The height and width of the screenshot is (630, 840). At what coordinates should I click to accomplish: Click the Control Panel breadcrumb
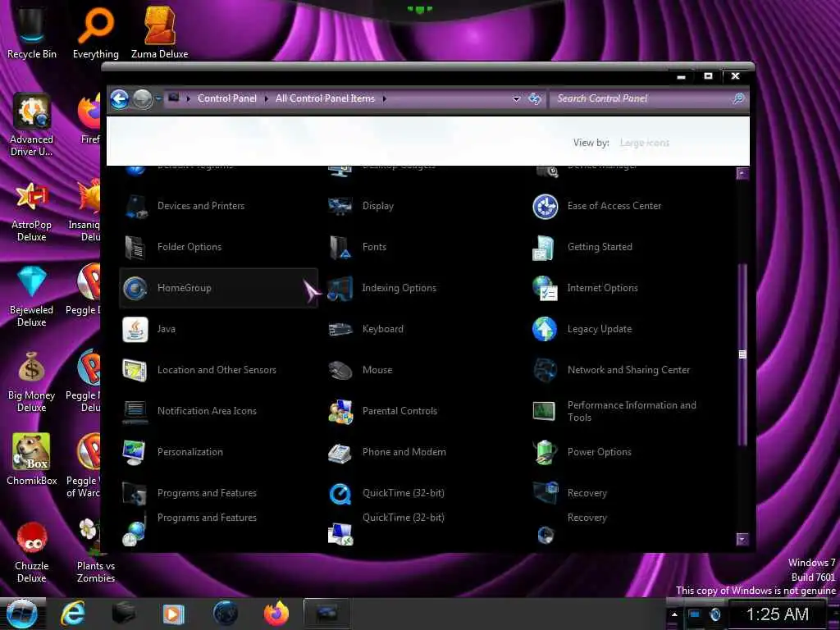(x=227, y=98)
